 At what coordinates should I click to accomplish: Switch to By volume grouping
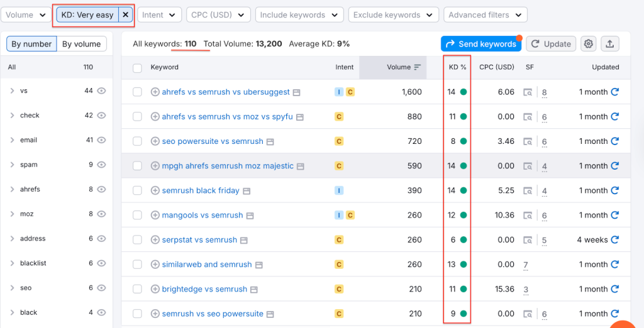coord(81,44)
